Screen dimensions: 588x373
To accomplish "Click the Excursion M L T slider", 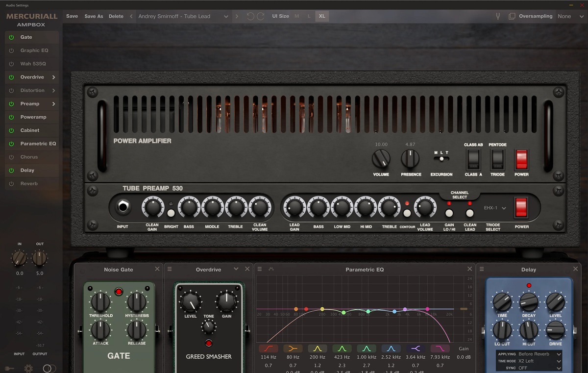I will (441, 158).
